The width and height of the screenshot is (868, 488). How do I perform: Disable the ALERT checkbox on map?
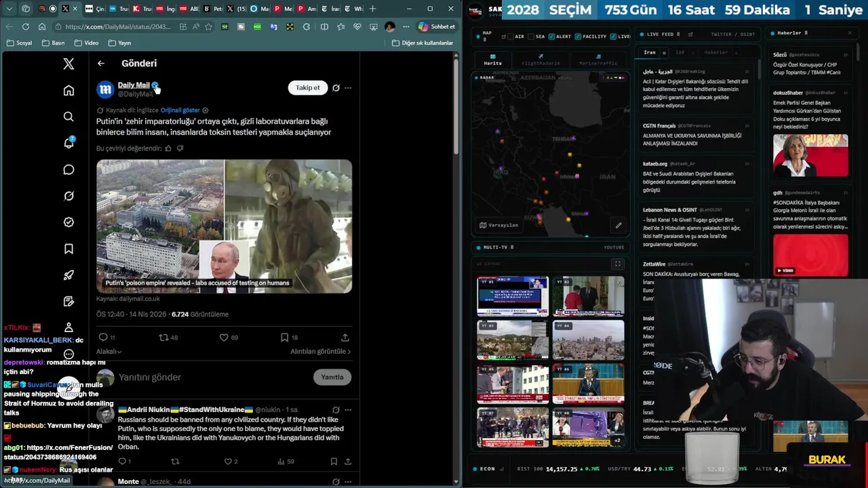551,37
